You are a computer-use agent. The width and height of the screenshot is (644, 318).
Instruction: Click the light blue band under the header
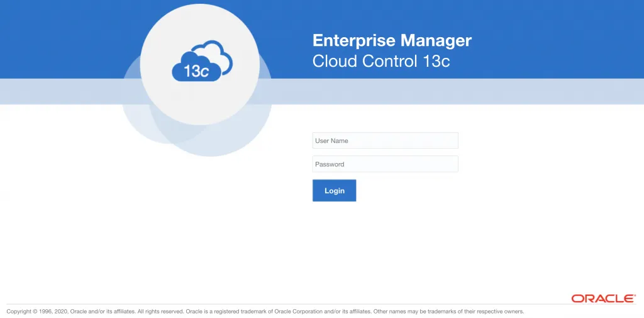[x=503, y=91]
